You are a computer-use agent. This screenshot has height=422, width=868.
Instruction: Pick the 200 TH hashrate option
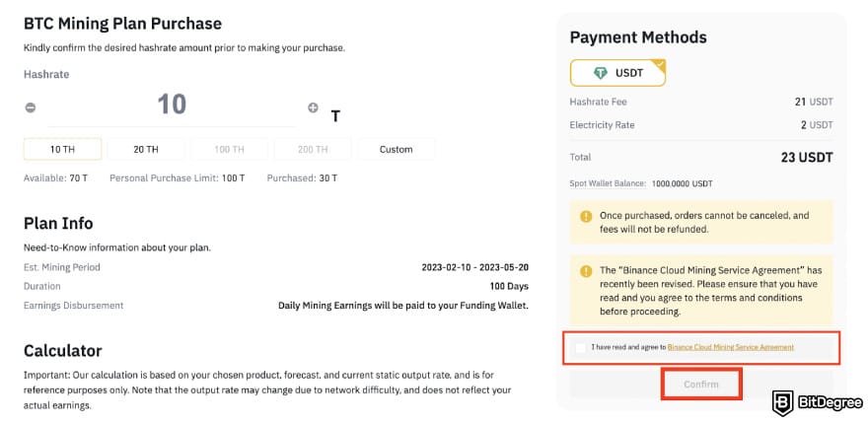313,149
